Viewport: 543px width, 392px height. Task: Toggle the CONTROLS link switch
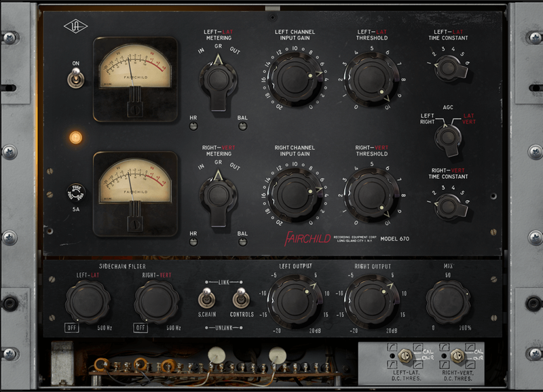click(241, 298)
